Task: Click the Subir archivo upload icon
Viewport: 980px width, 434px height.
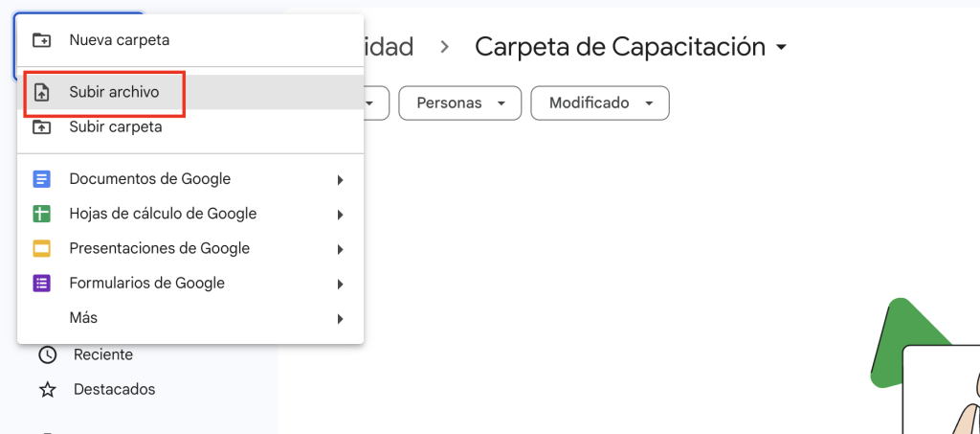Action: tap(41, 93)
